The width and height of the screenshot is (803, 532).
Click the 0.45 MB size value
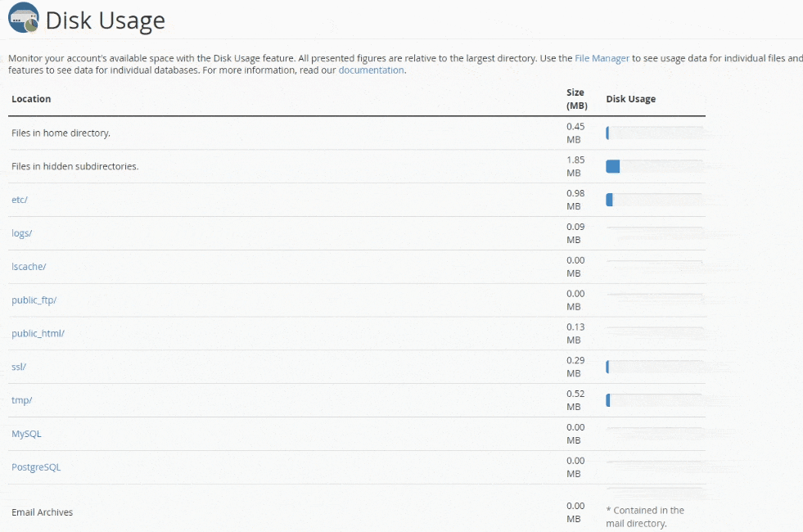click(x=575, y=133)
